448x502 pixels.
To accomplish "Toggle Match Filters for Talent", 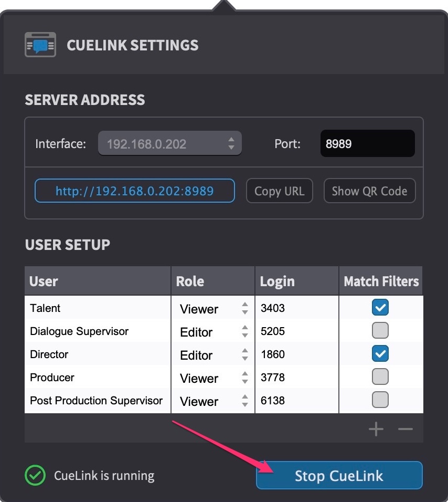I will point(380,307).
